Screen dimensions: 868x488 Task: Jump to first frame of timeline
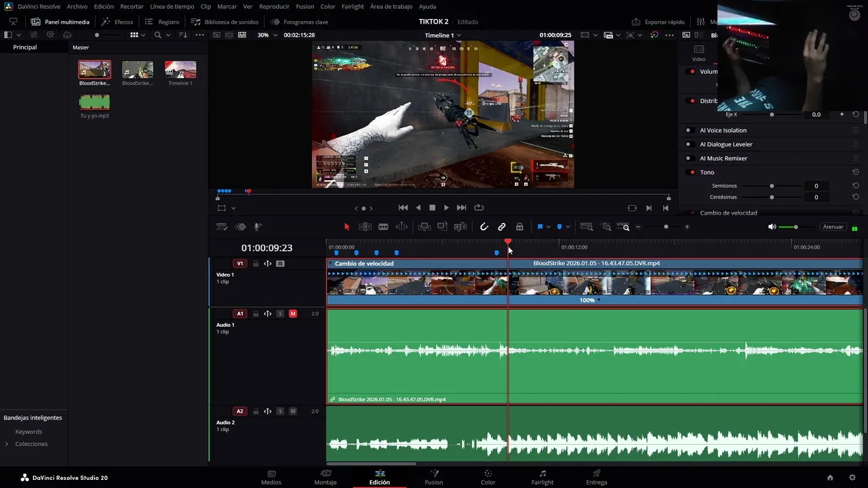tap(403, 208)
